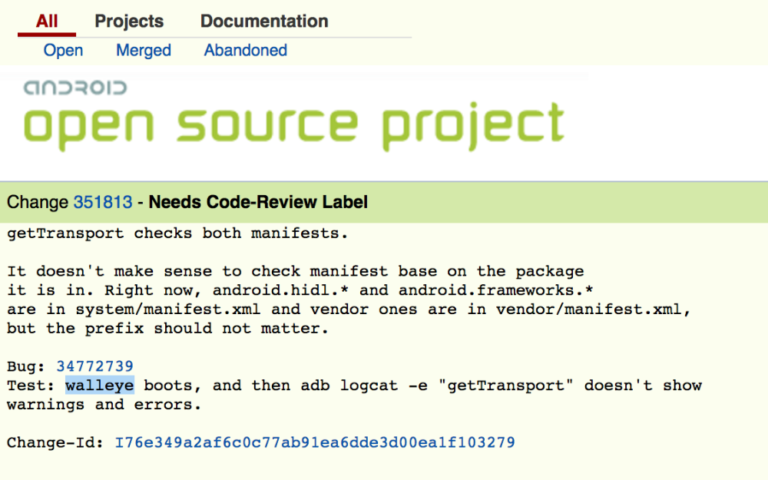Click the small Android wordmark above the logo

(x=75, y=88)
